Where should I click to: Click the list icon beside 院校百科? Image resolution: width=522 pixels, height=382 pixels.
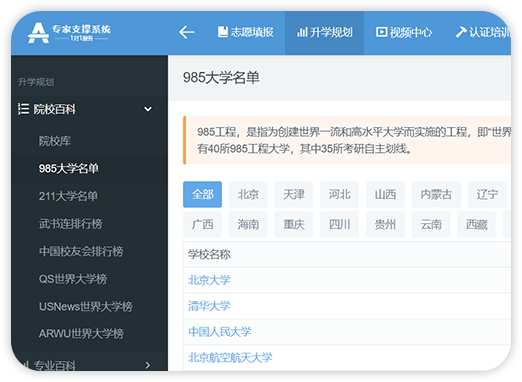click(x=23, y=109)
